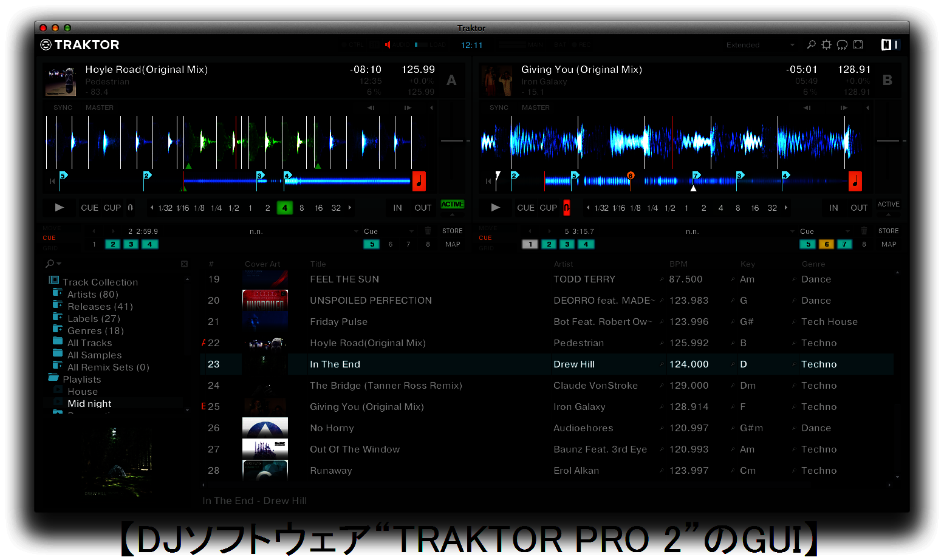Enable SYNC on Deck B
The height and width of the screenshot is (560, 944).
click(499, 108)
